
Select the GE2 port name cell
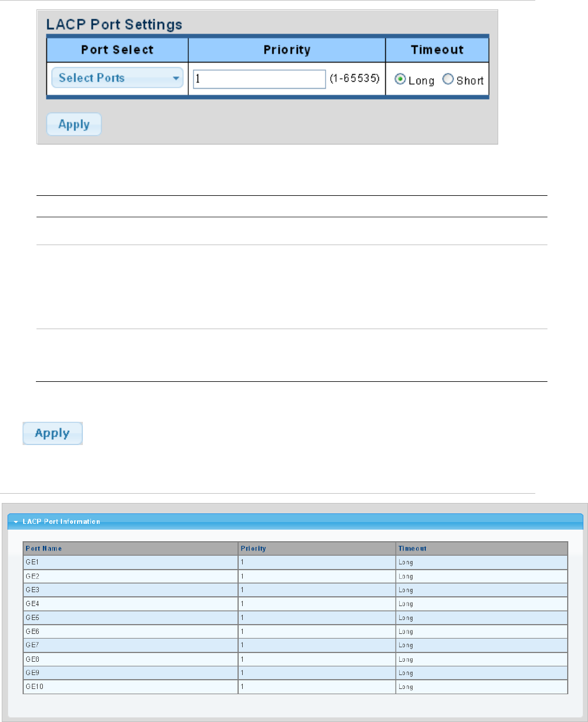point(131,577)
